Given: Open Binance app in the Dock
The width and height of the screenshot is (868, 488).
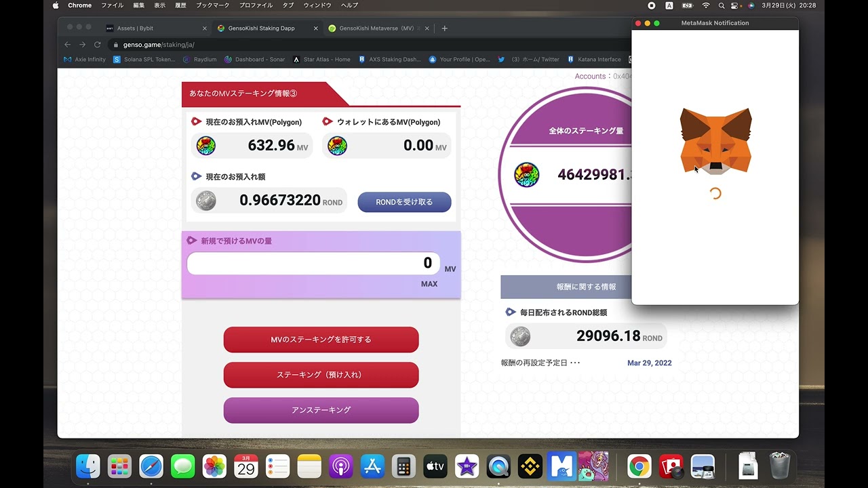Looking at the screenshot, I should pos(530,466).
